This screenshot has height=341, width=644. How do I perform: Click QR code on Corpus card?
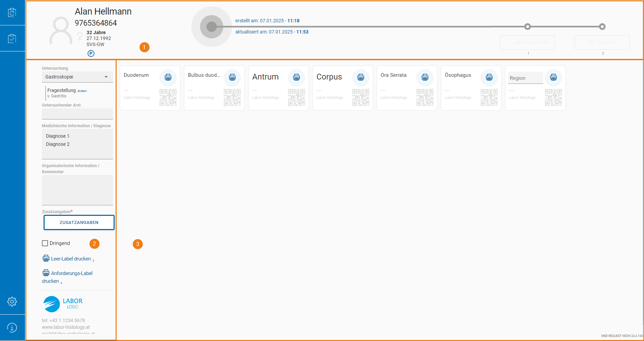(361, 97)
